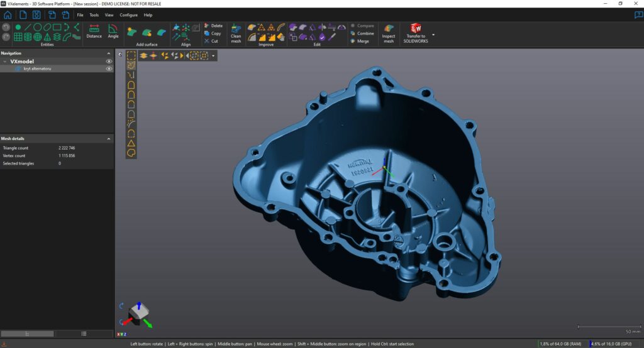Viewport: 644px width, 348px height.
Task: Collapse the VXmodel tree node
Action: click(5, 62)
